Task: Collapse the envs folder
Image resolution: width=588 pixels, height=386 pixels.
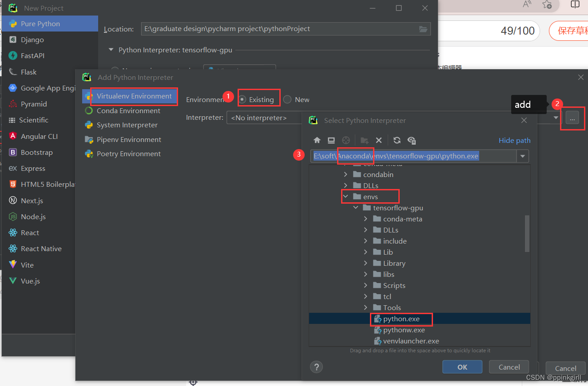Action: pos(346,197)
